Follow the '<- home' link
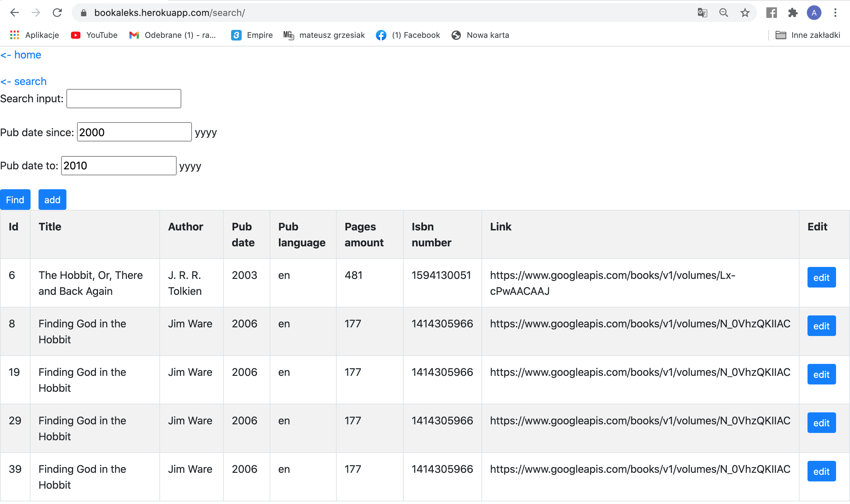The height and width of the screenshot is (504, 850). pos(21,55)
